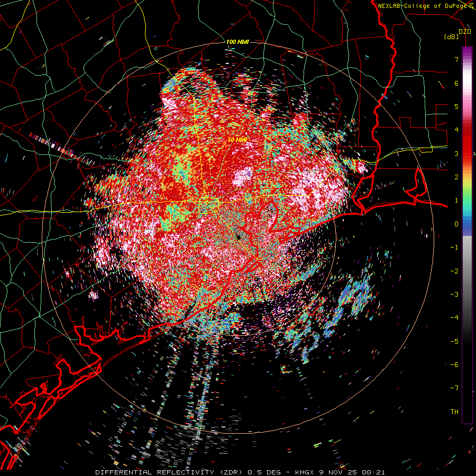The height and width of the screenshot is (476, 476).
Task: Click the 00:21 timestamp
Action: pyautogui.click(x=373, y=472)
